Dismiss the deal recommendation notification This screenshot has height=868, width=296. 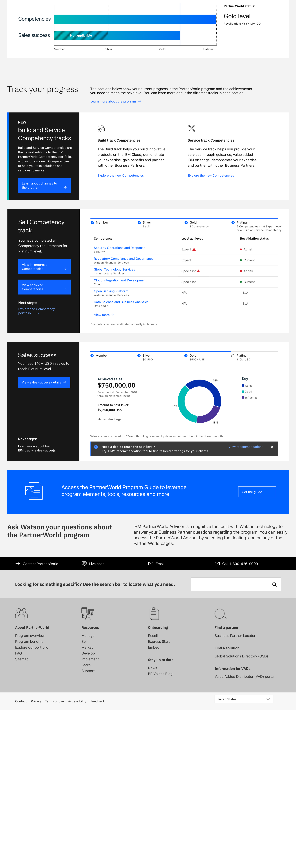click(272, 447)
